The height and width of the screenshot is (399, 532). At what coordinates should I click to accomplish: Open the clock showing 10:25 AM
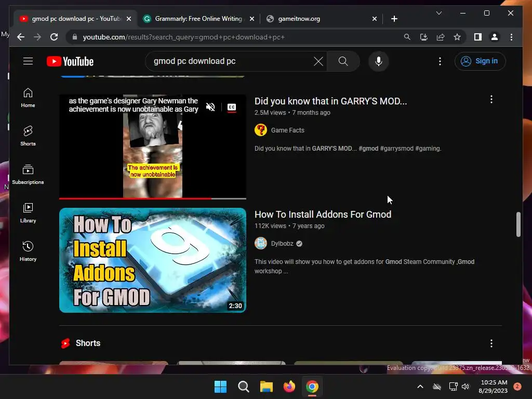click(493, 387)
